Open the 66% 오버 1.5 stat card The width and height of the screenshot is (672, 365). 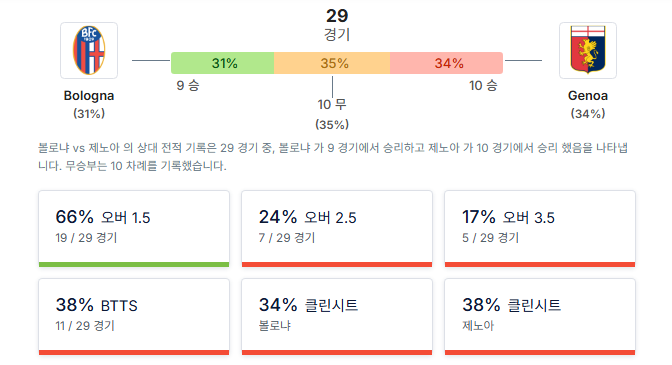click(x=134, y=229)
